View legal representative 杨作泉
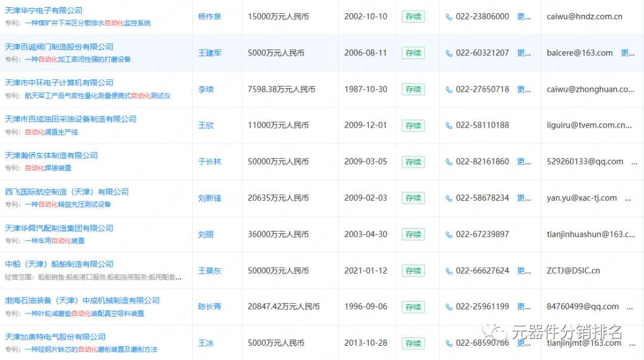 (209, 17)
